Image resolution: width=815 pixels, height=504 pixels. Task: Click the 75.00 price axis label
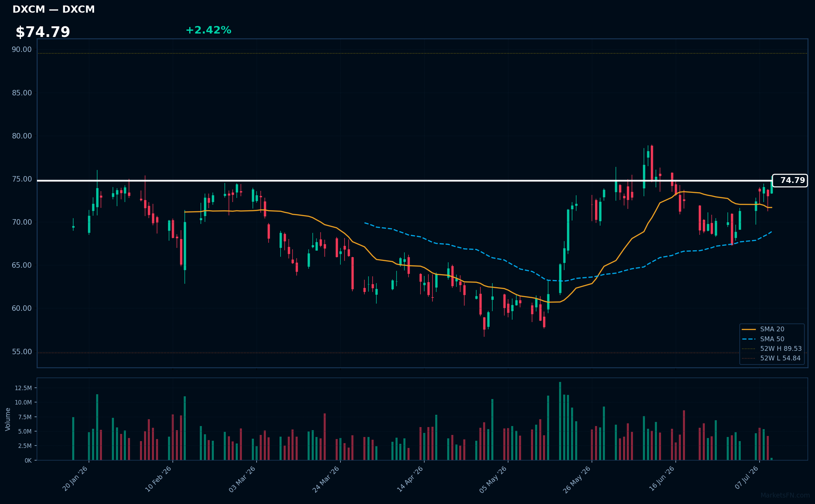coord(22,179)
